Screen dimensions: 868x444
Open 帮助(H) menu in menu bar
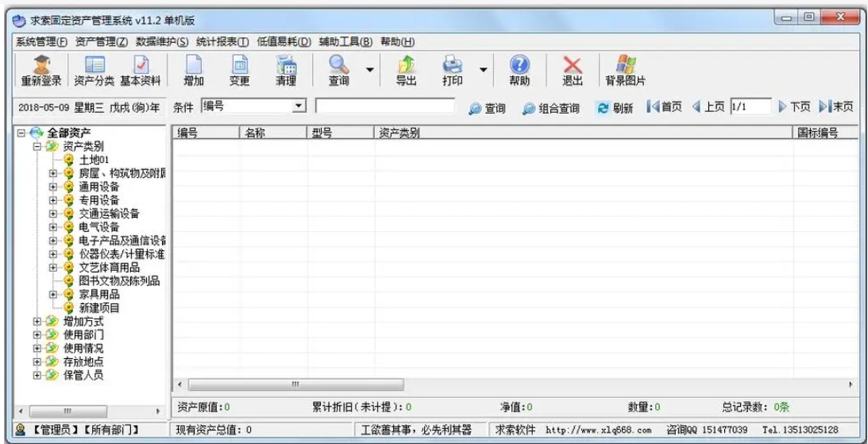click(397, 42)
